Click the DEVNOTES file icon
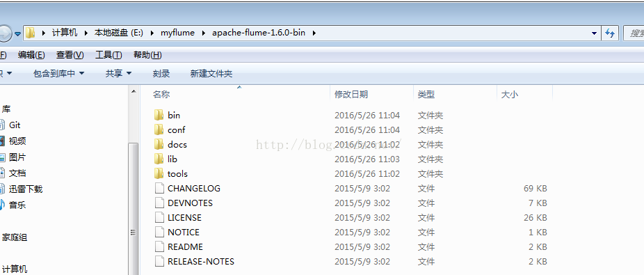 tap(159, 203)
